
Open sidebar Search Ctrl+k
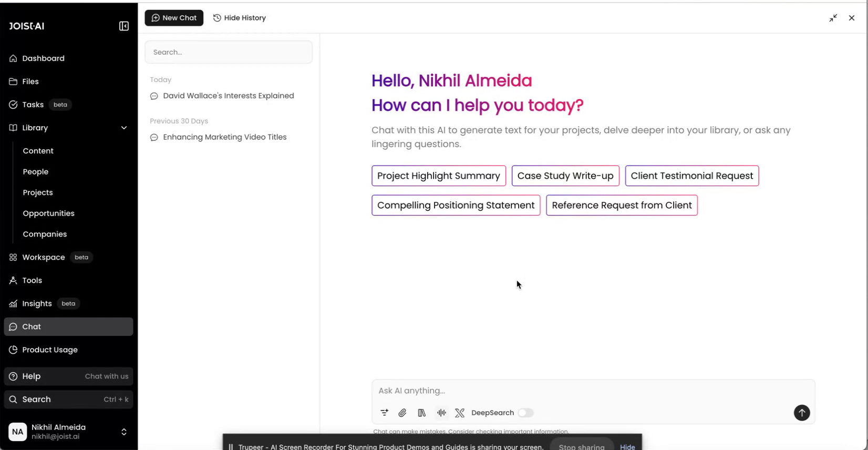tap(68, 400)
